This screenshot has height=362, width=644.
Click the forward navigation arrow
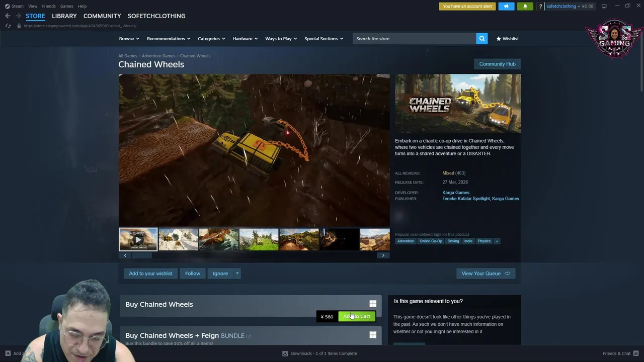pos(19,16)
